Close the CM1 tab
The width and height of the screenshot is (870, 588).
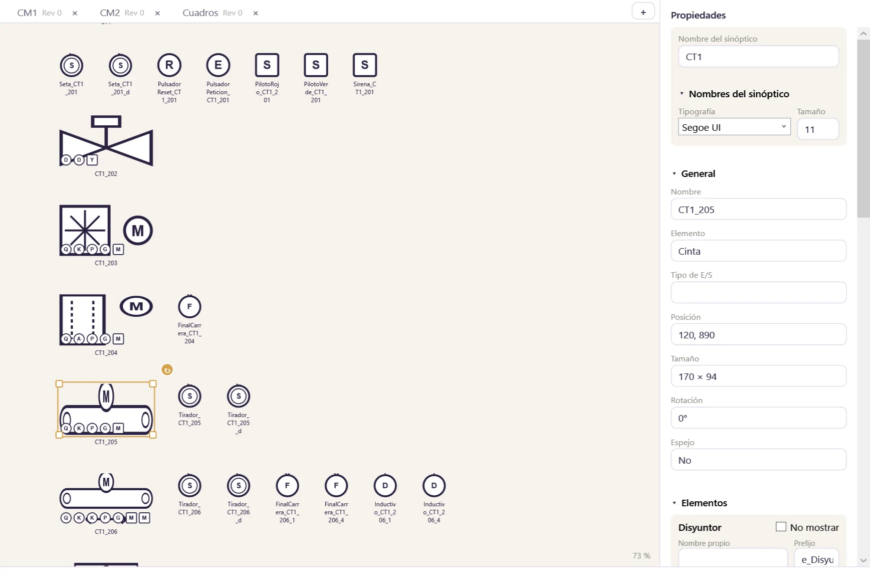(75, 14)
